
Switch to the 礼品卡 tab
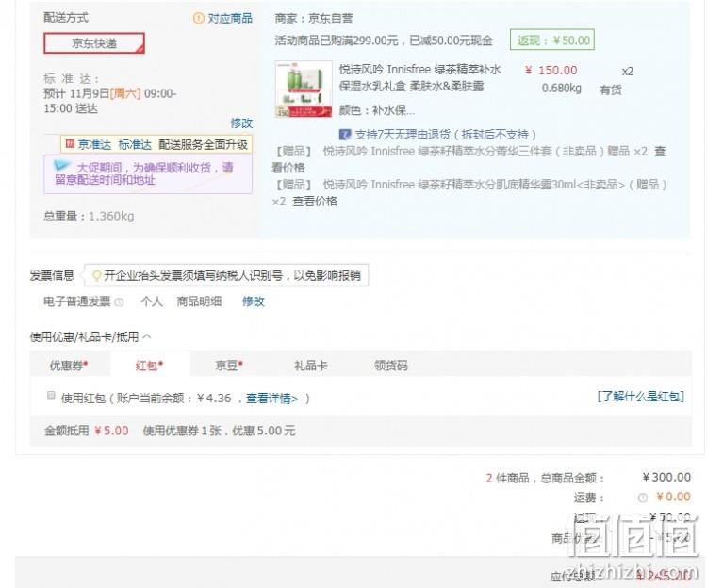311,365
